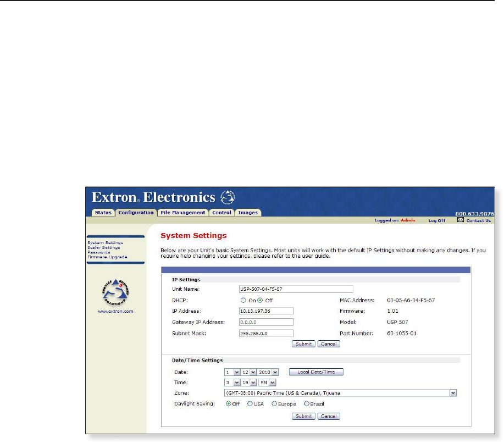The height and width of the screenshot is (443, 504).
Task: Open the Firmware Upgrade page
Action: pyautogui.click(x=107, y=257)
